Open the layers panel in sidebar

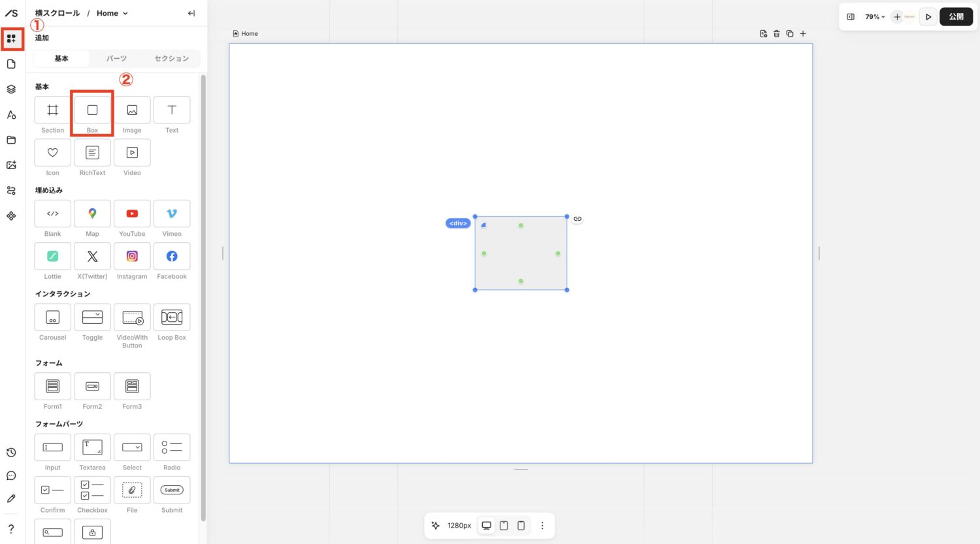click(x=11, y=89)
